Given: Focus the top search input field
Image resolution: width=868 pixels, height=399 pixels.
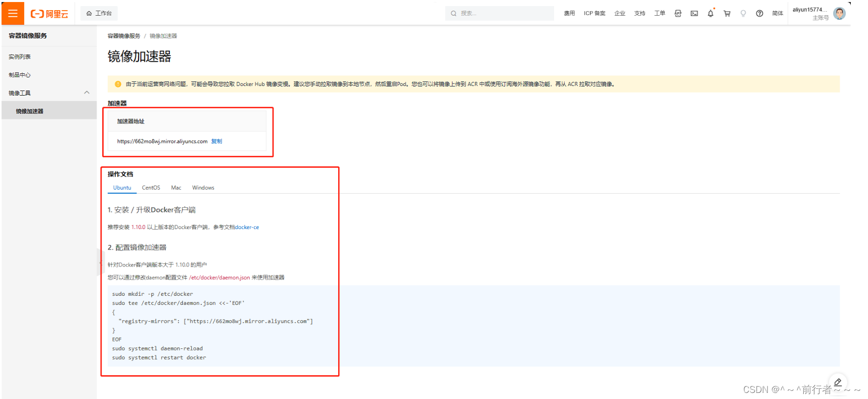Looking at the screenshot, I should pyautogui.click(x=499, y=13).
